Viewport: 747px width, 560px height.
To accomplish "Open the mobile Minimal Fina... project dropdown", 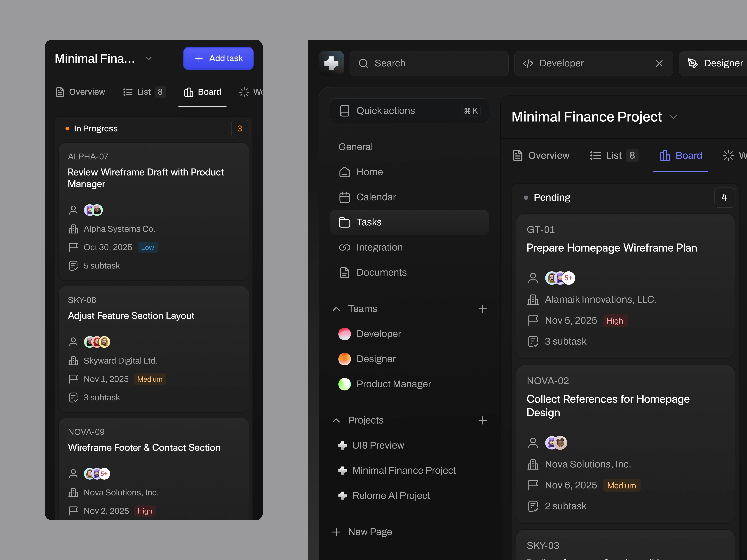I will (x=149, y=59).
